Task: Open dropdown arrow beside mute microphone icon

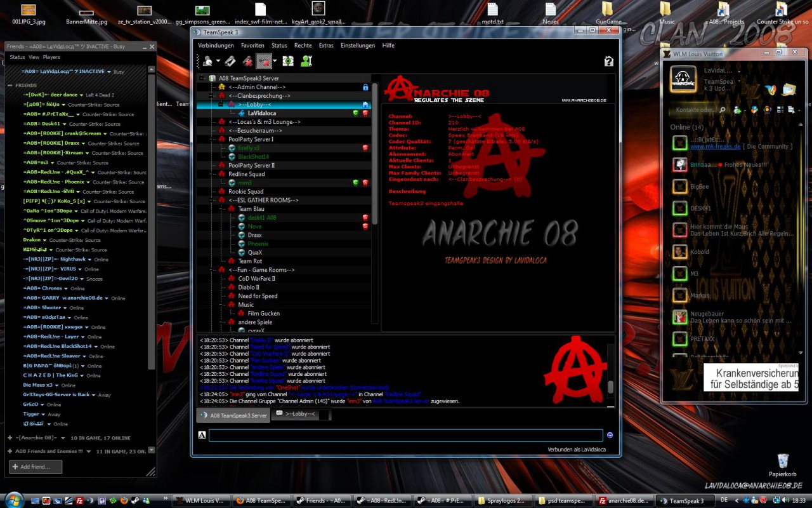Action: point(275,61)
